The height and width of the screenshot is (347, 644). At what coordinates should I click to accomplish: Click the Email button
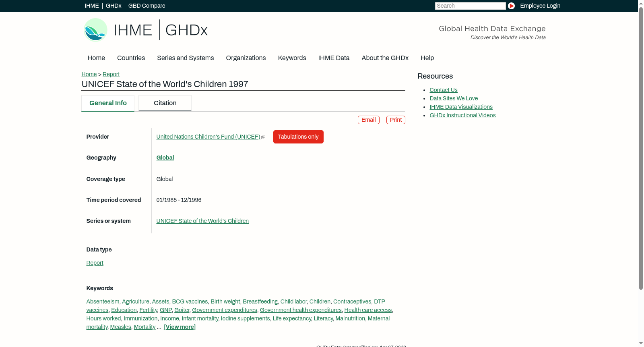pyautogui.click(x=369, y=120)
